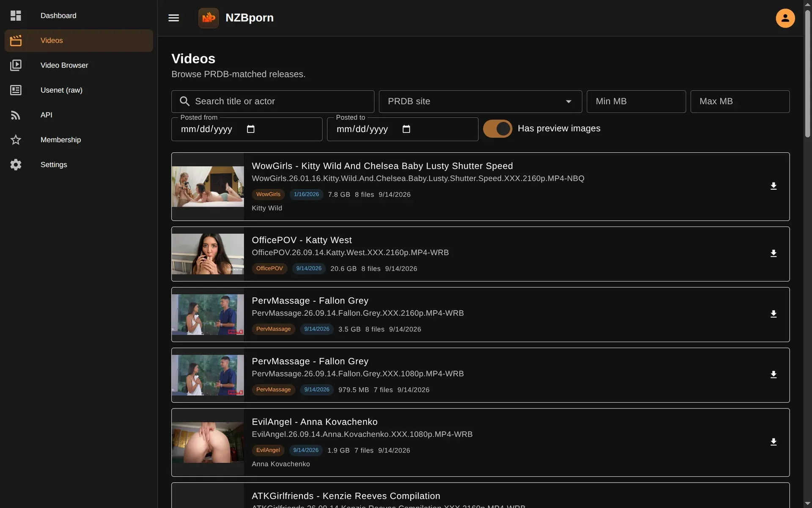Open the API sidebar item
812x508 pixels.
[79, 115]
